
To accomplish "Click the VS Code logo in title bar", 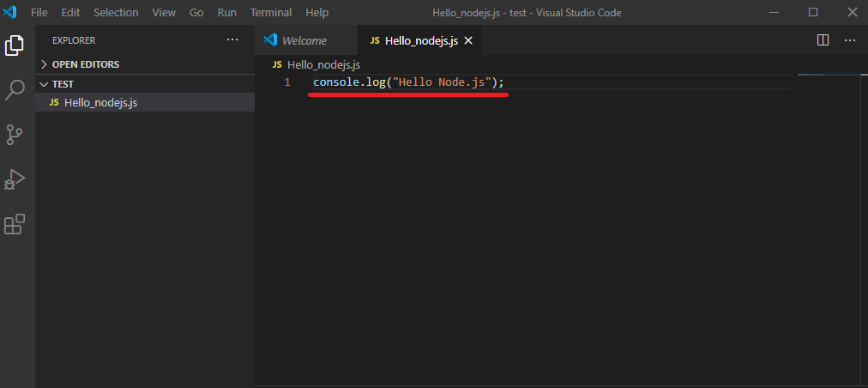I will click(9, 12).
